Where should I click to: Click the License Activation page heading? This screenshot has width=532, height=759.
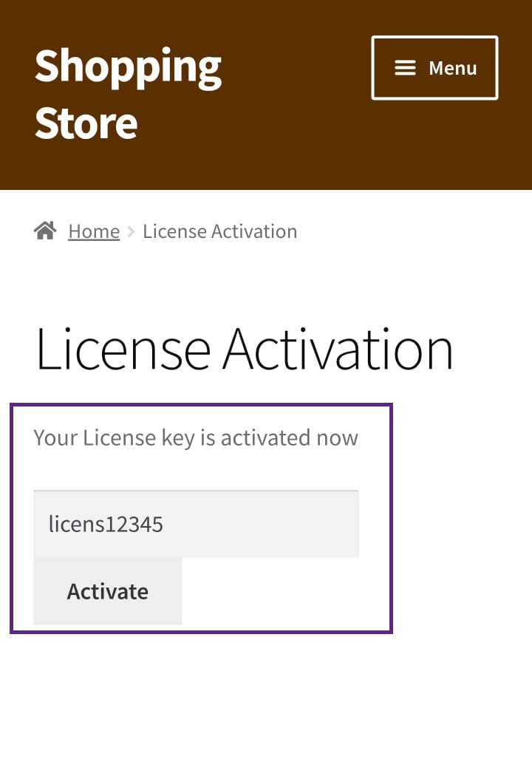click(x=244, y=349)
